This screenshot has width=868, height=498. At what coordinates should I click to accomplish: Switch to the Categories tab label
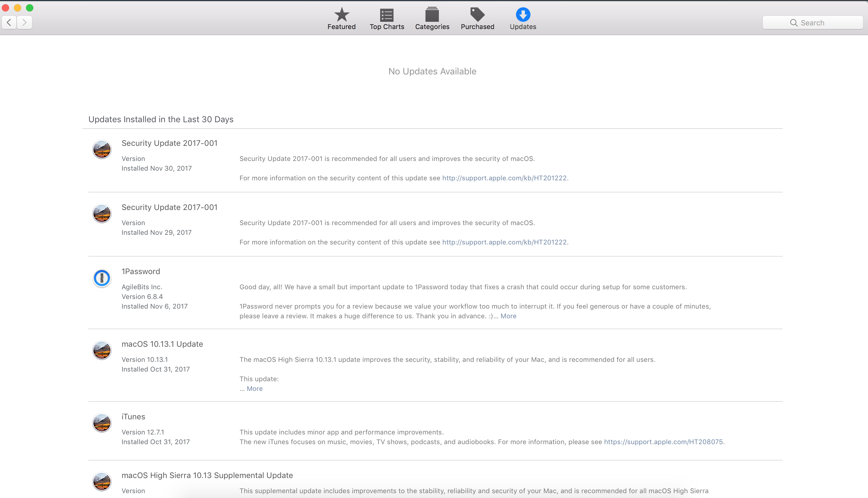coord(432,27)
